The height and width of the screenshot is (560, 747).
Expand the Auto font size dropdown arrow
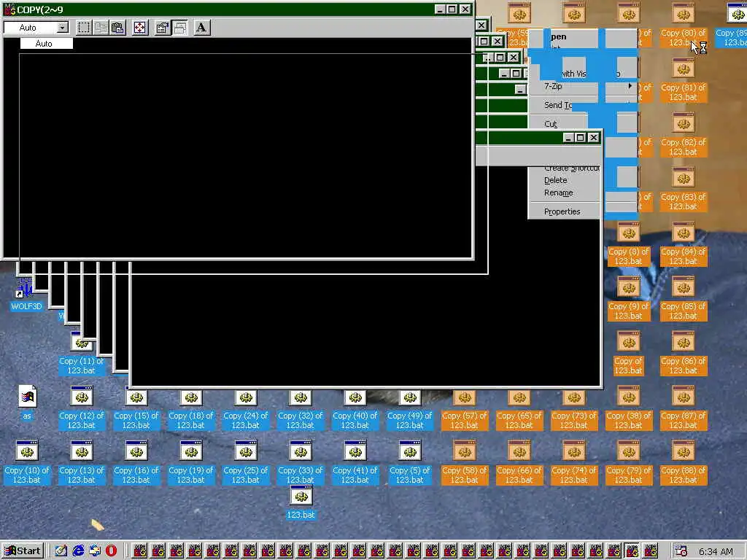point(63,28)
